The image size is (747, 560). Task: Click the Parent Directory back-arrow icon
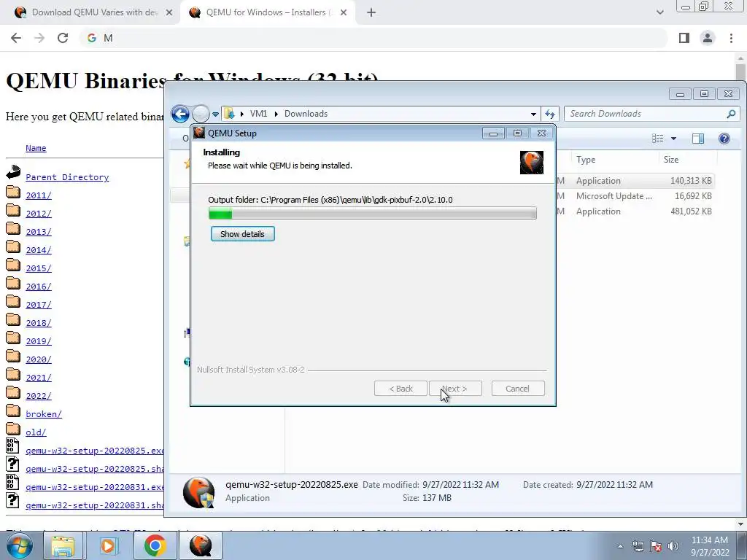tap(13, 172)
